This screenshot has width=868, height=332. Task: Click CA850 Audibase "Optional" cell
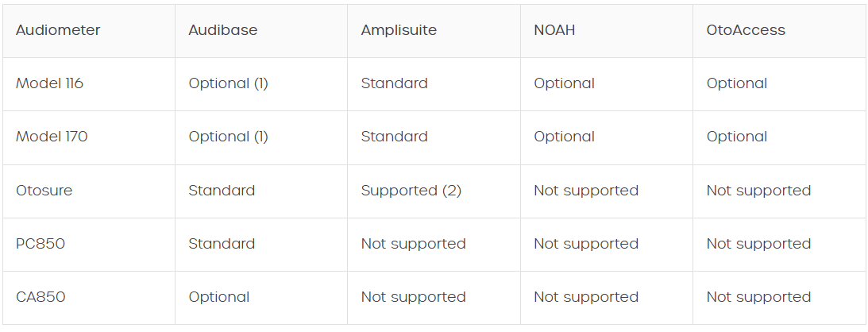(x=219, y=297)
